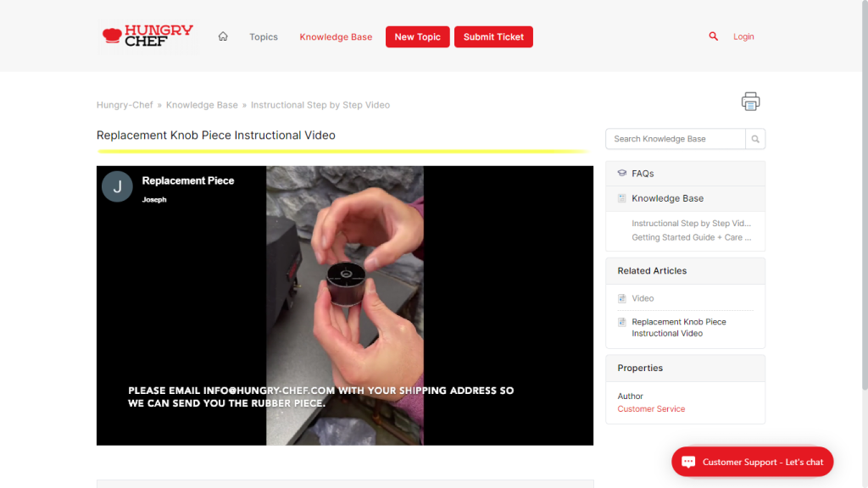Print the article using printer icon

pyautogui.click(x=751, y=102)
